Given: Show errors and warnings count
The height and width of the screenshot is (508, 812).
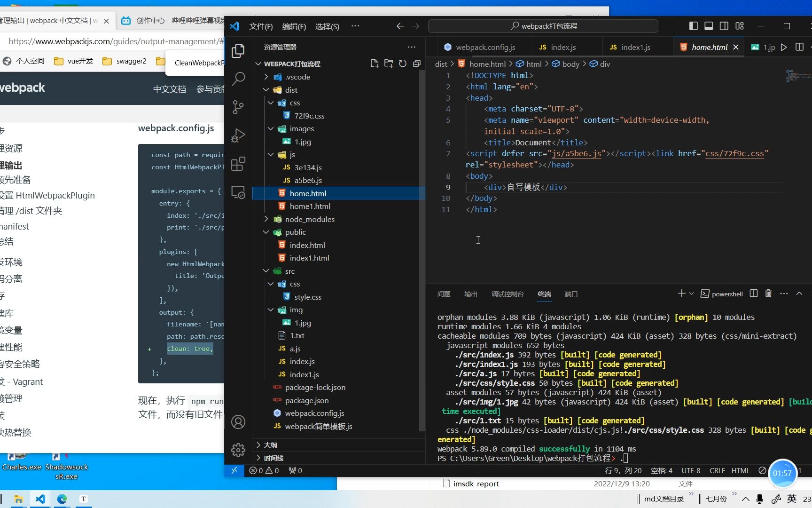Looking at the screenshot, I should (264, 470).
